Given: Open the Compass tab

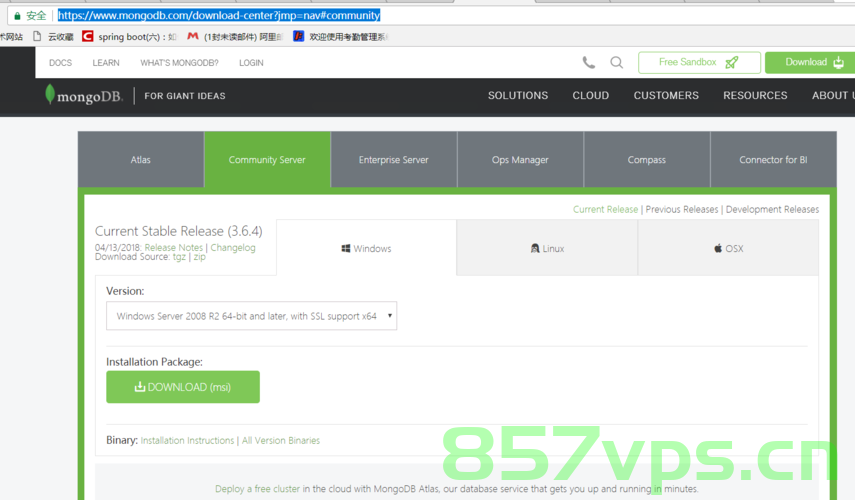Looking at the screenshot, I should coord(647,160).
